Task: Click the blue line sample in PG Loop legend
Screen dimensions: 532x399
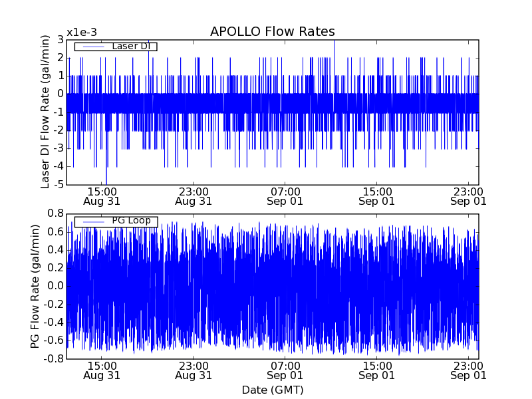Action: coord(92,221)
